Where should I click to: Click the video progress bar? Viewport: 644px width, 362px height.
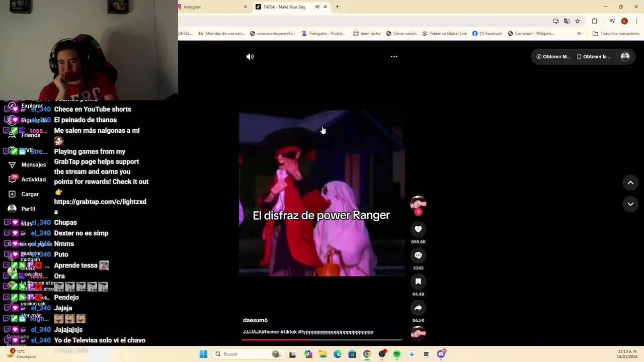(322, 340)
